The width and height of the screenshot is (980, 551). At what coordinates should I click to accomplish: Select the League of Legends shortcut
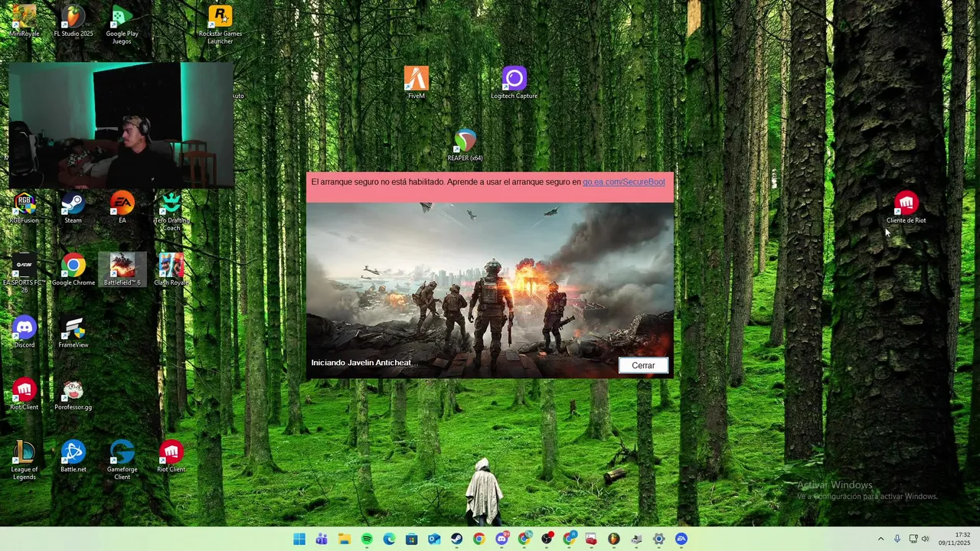(x=24, y=460)
